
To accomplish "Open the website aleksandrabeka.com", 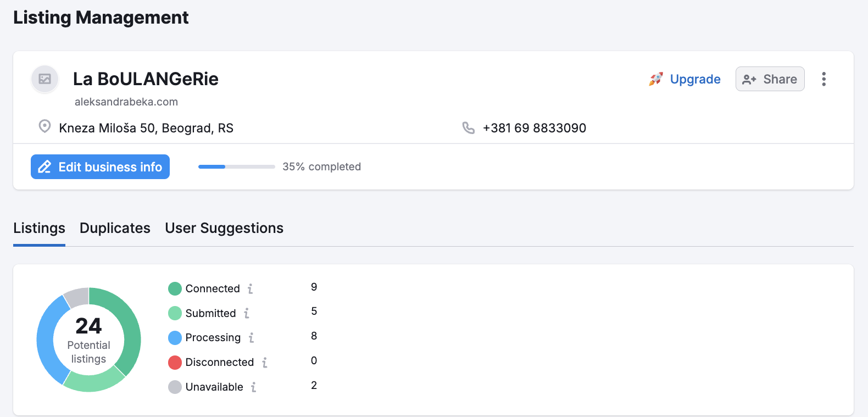I will coord(126,101).
